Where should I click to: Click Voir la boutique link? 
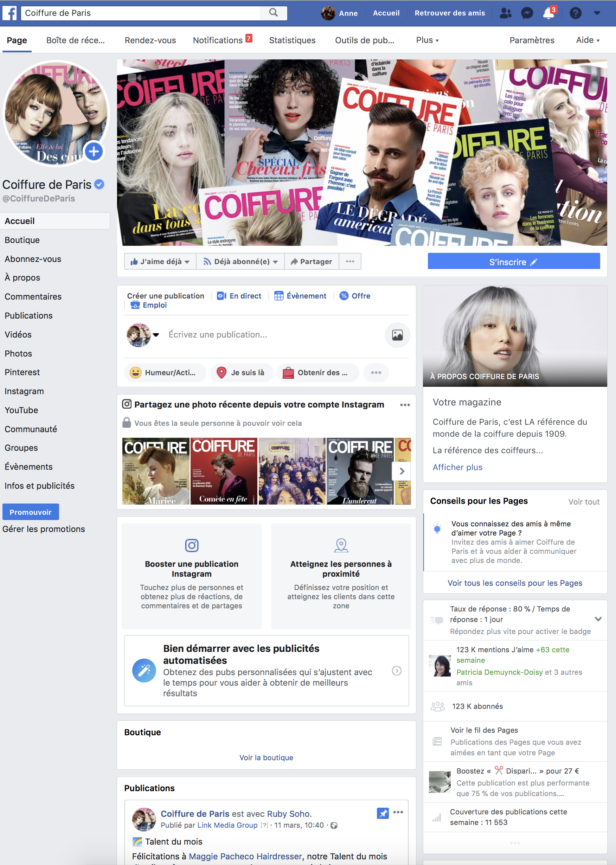point(266,758)
